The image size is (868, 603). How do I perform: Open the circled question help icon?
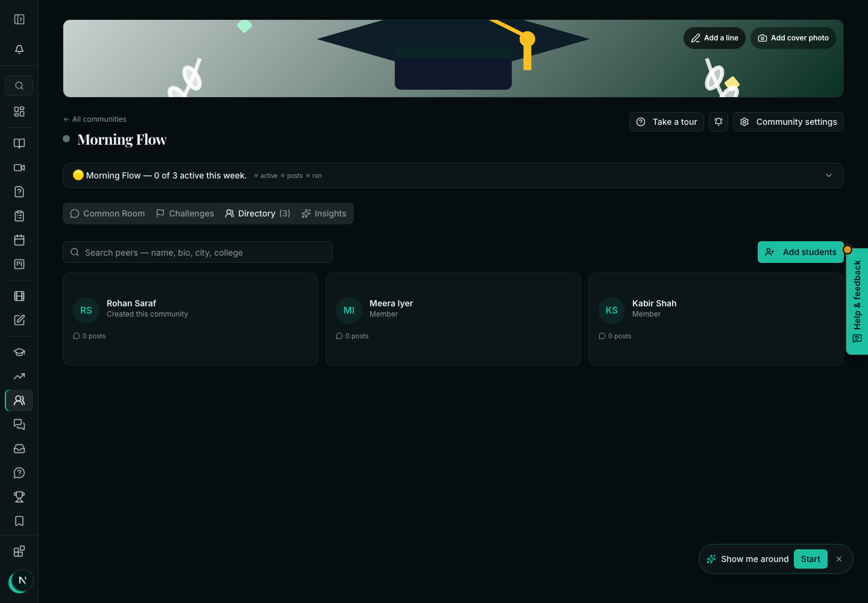pyautogui.click(x=19, y=473)
